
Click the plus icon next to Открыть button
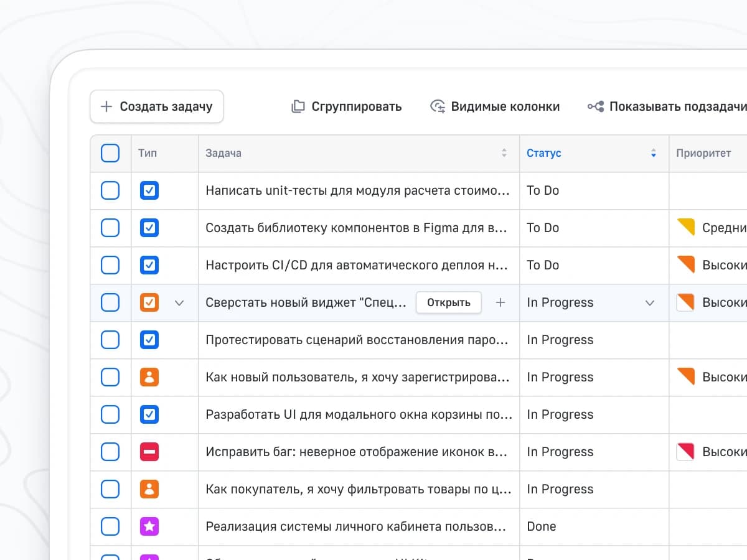(500, 302)
